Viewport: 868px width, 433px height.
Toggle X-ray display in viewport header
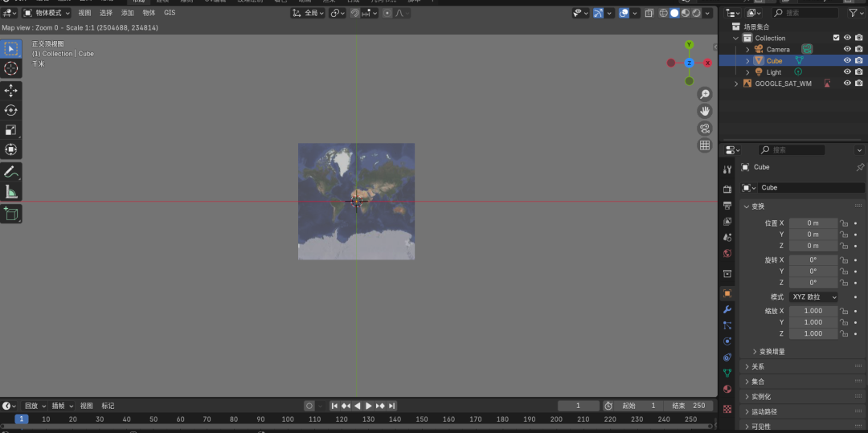(649, 14)
